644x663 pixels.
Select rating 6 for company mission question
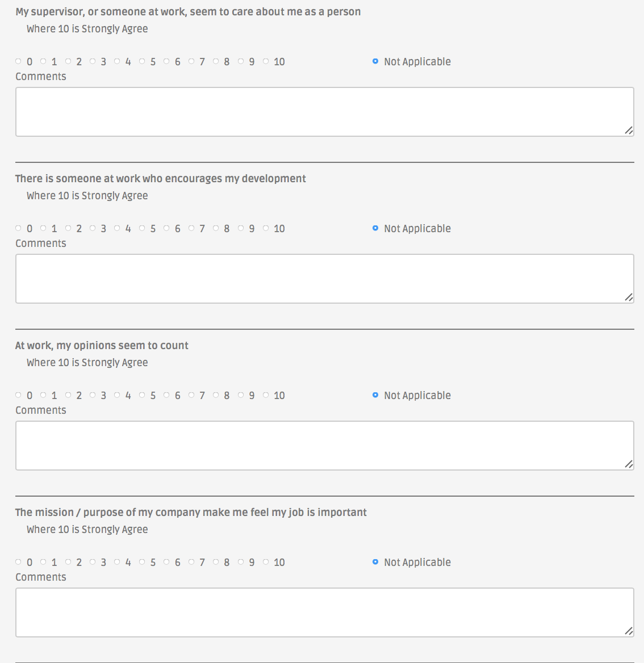point(166,562)
